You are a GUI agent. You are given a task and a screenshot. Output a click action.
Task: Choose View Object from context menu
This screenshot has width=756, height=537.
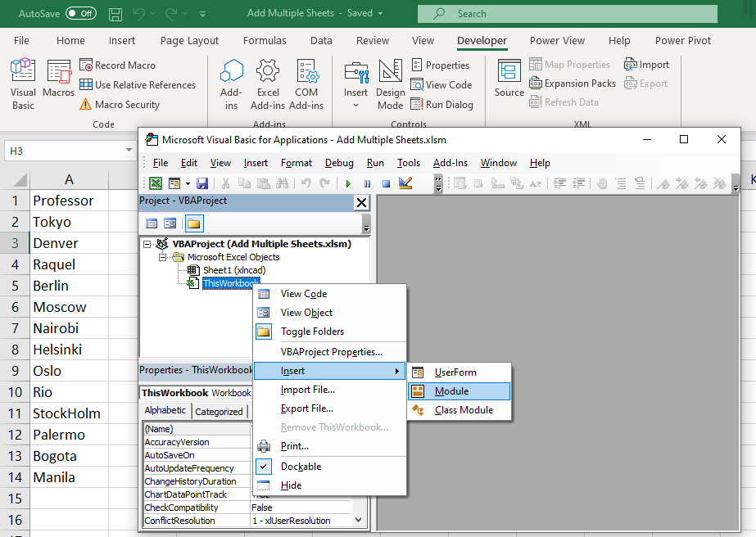click(x=330, y=313)
